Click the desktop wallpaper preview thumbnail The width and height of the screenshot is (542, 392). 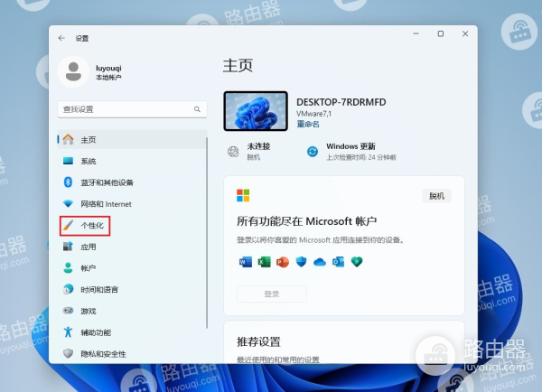point(256,111)
